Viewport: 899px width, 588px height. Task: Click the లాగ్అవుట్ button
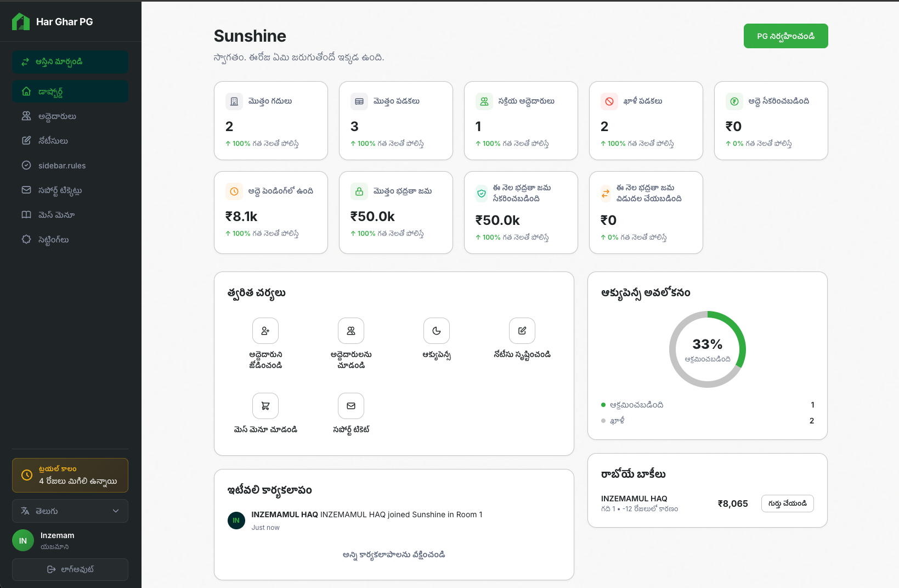(70, 569)
